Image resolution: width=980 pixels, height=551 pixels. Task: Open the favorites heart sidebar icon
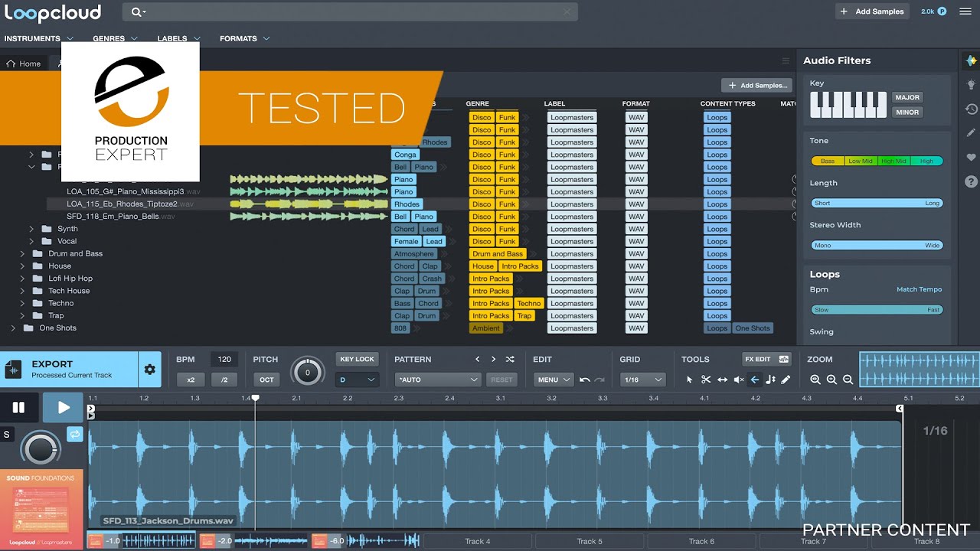pyautogui.click(x=971, y=158)
